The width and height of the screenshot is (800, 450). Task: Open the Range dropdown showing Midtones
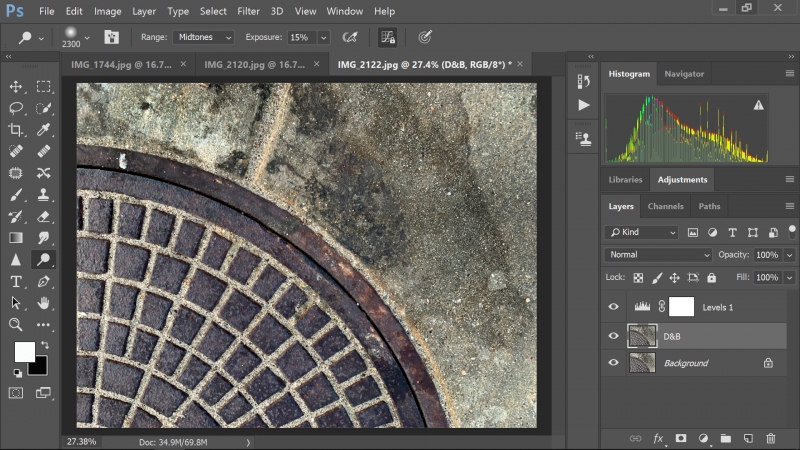click(203, 37)
